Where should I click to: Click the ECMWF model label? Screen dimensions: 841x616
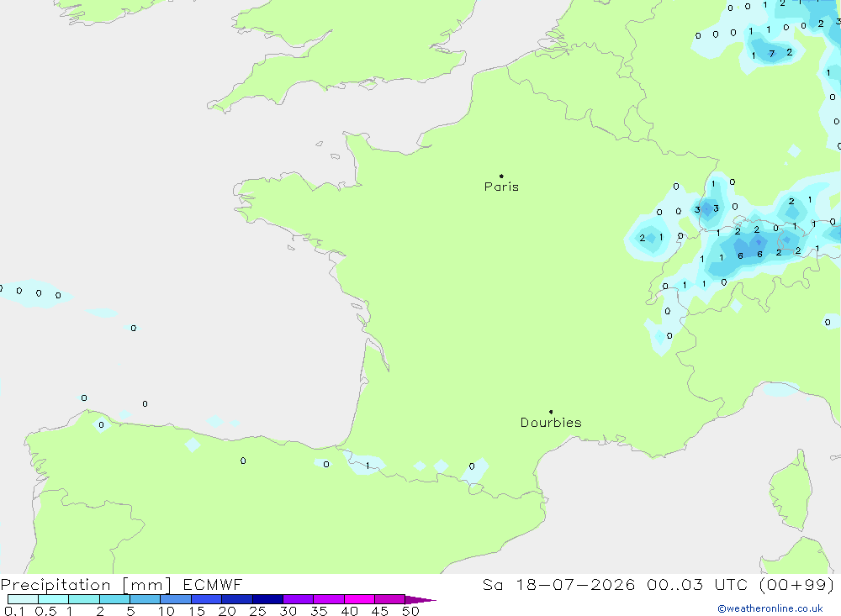(213, 584)
